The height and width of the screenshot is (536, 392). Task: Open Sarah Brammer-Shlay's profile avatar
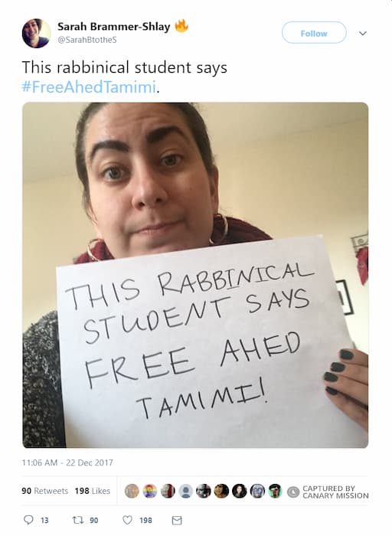36,33
